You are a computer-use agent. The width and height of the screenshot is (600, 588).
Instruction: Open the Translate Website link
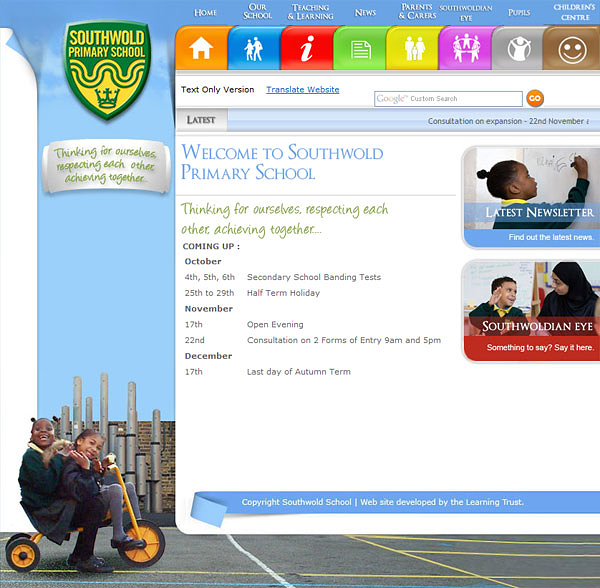(303, 90)
